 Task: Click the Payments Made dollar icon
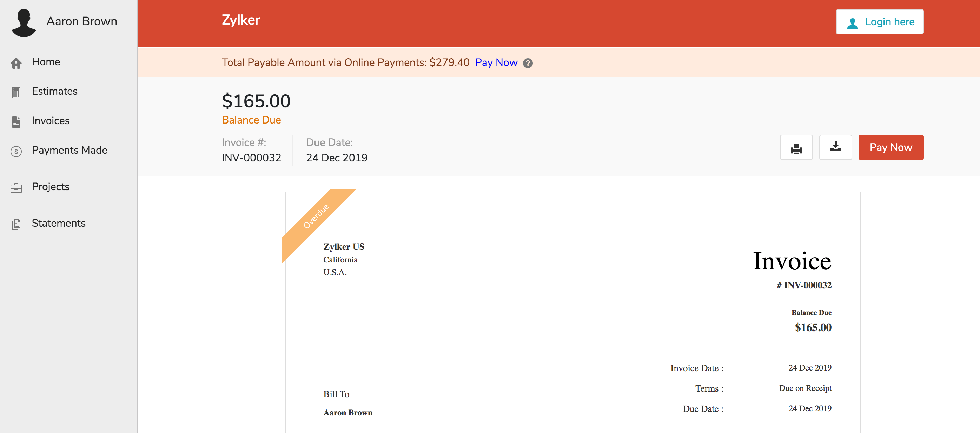pyautogui.click(x=16, y=151)
